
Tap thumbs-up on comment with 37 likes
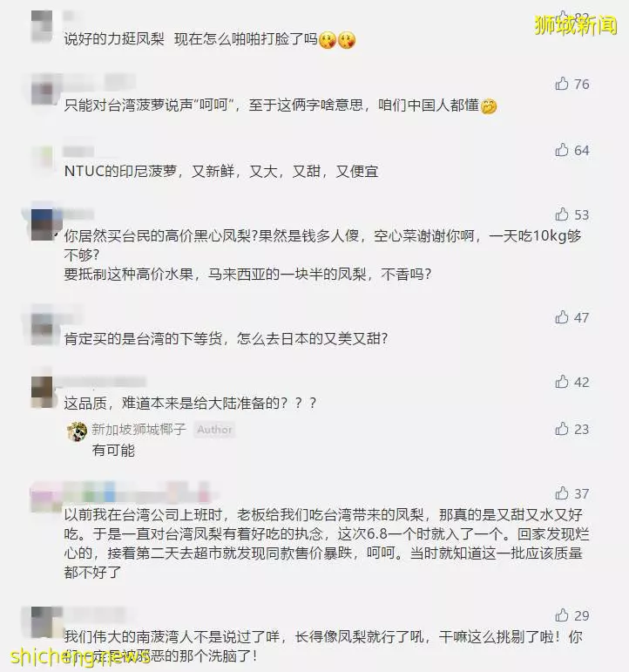pos(561,493)
